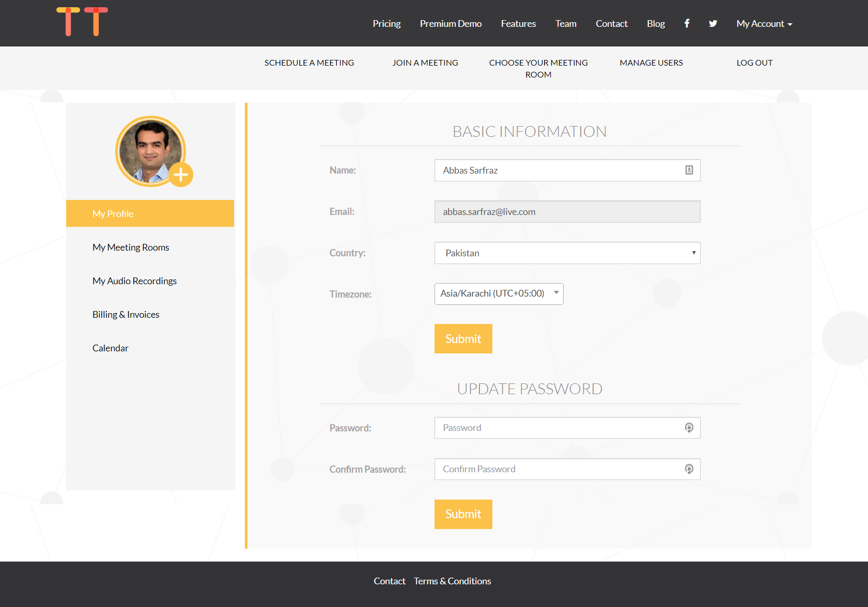Open the Twitter icon link
Image resolution: width=868 pixels, height=607 pixels.
coord(713,23)
